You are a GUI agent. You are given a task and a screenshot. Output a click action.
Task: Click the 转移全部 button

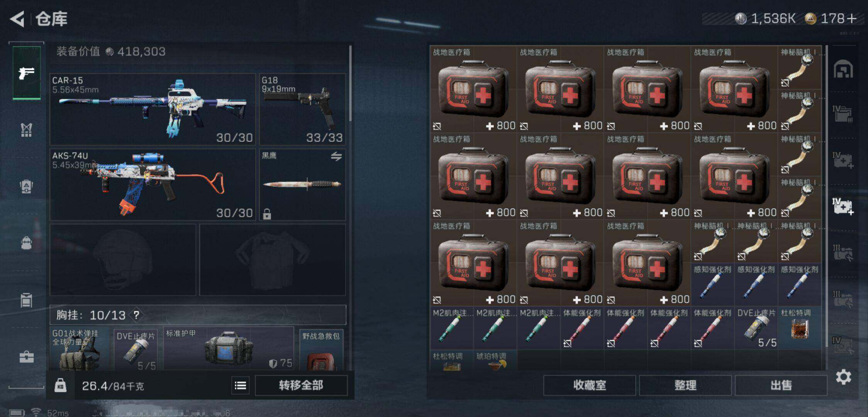tap(301, 385)
